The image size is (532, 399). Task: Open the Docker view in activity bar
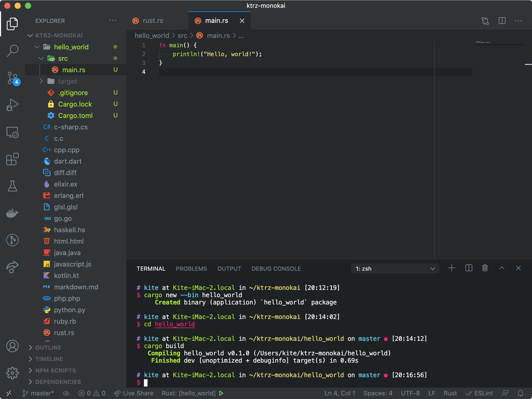pyautogui.click(x=12, y=213)
